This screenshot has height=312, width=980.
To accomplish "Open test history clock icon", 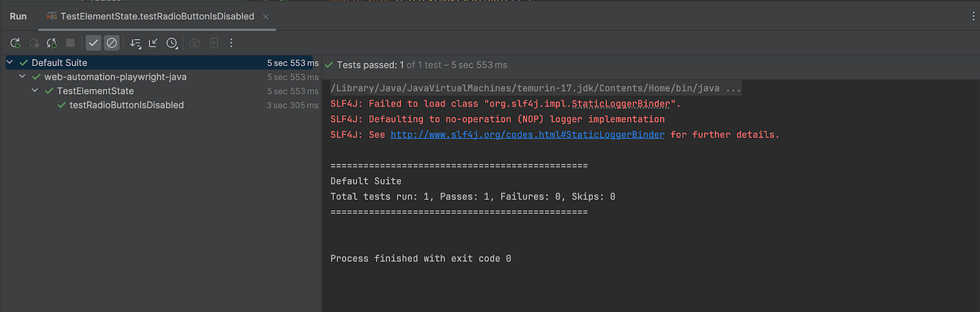I will [x=171, y=43].
